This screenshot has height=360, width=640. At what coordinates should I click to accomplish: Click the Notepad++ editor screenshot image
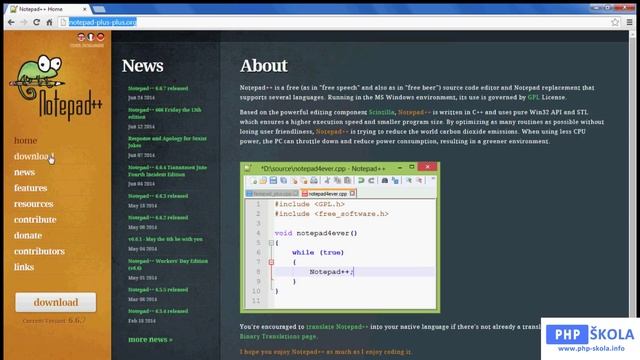[x=340, y=238]
